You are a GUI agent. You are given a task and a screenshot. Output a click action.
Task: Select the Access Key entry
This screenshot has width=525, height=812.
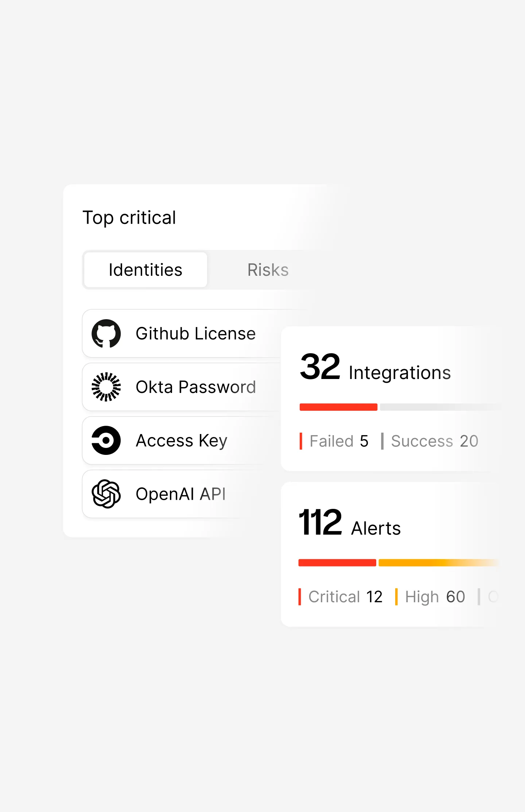tap(181, 441)
